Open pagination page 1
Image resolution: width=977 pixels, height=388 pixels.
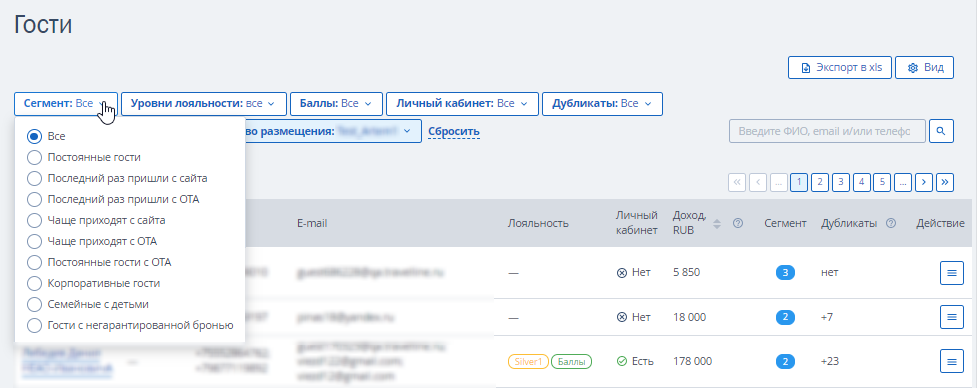point(799,182)
